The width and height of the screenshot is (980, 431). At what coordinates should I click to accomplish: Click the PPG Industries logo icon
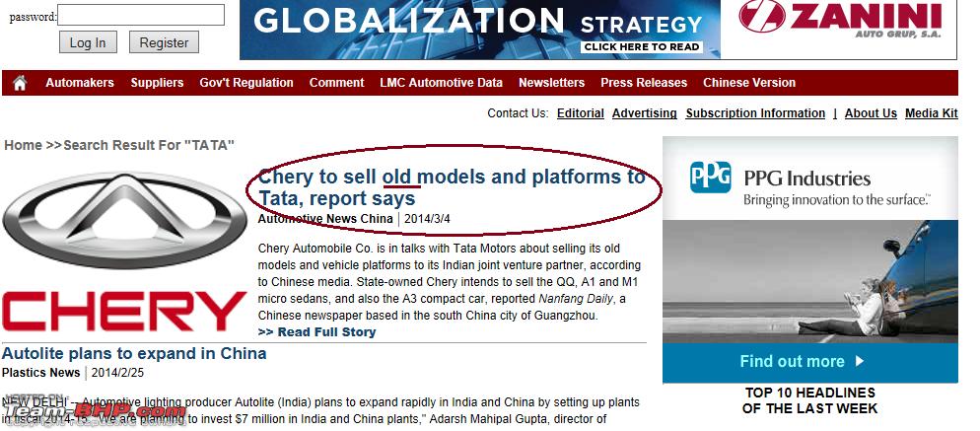point(710,177)
